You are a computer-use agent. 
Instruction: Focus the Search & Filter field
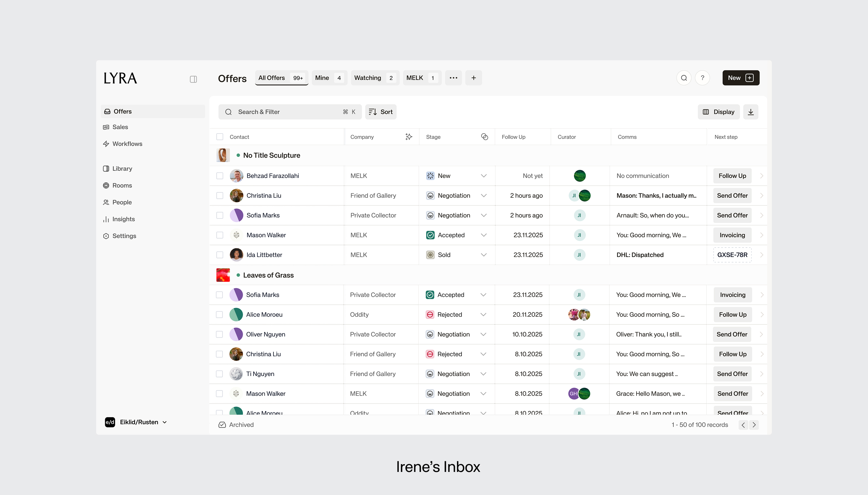pyautogui.click(x=290, y=112)
